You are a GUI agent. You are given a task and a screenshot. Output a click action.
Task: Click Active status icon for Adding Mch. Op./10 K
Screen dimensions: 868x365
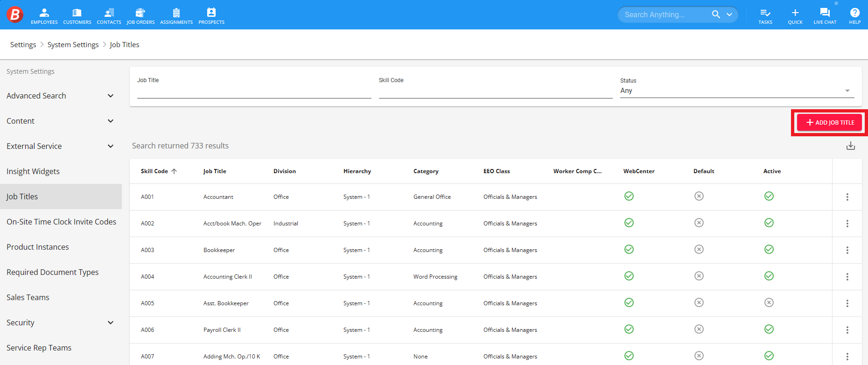[769, 356]
